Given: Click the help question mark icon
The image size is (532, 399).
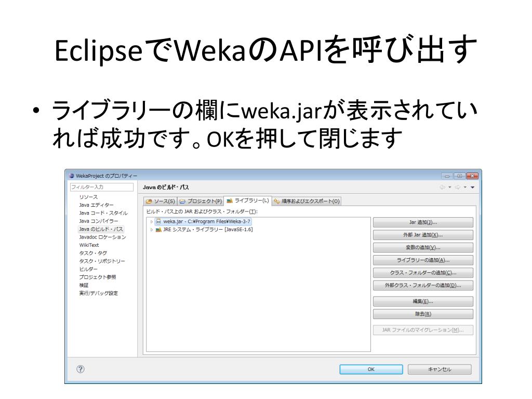Looking at the screenshot, I should [81, 369].
